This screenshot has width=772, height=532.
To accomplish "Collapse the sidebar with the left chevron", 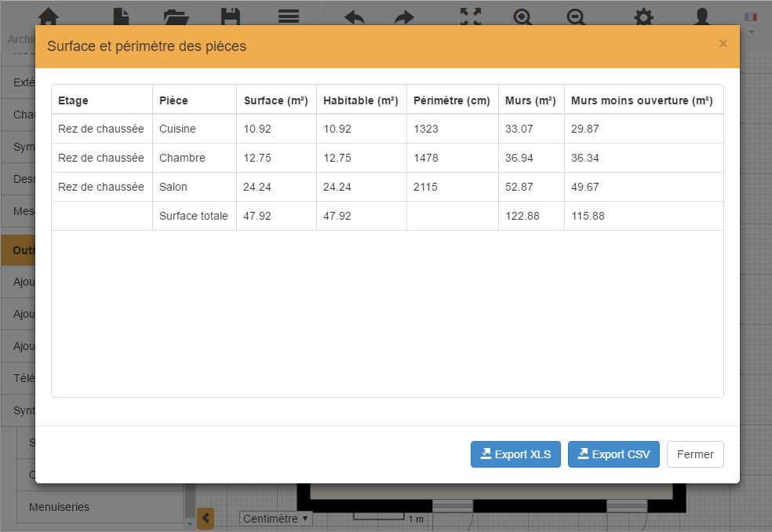I will point(205,518).
